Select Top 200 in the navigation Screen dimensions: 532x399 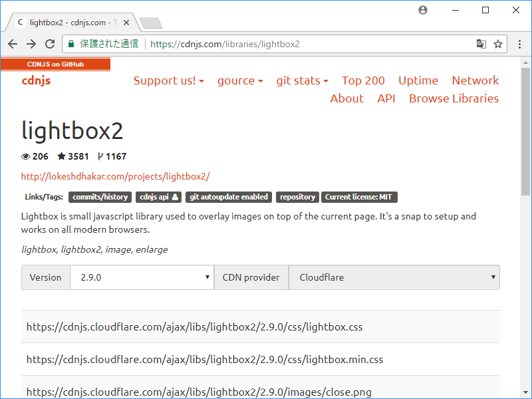click(363, 80)
